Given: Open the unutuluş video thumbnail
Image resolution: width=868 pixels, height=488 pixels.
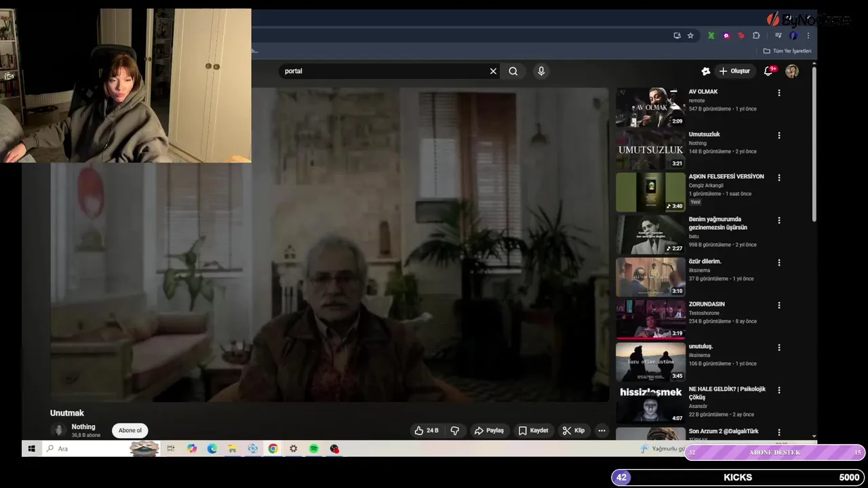Looking at the screenshot, I should pos(650,362).
